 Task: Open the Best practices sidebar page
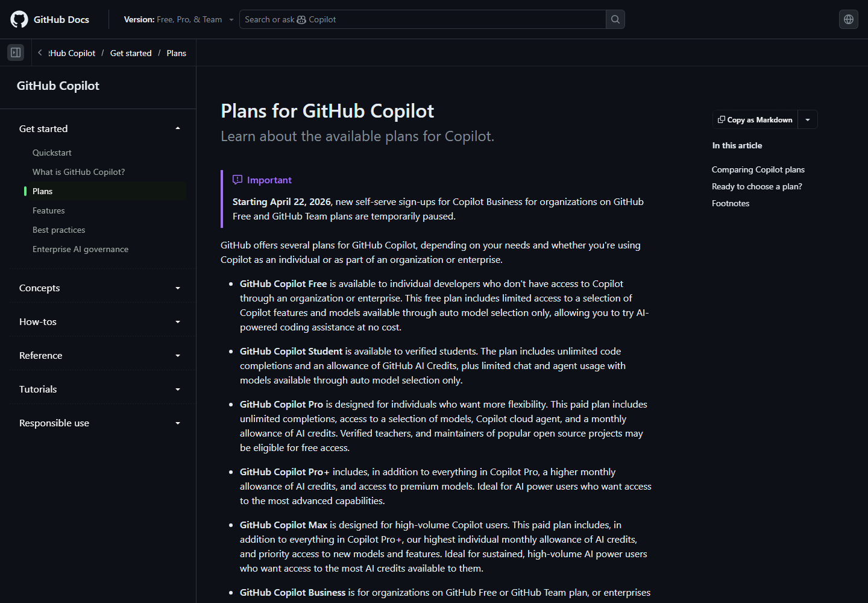(59, 230)
